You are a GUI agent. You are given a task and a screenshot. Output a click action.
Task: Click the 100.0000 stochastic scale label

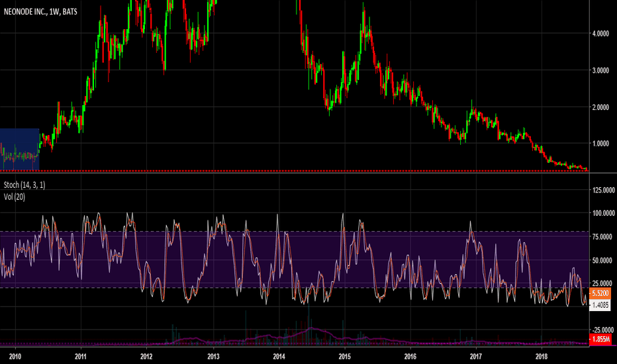(603, 213)
